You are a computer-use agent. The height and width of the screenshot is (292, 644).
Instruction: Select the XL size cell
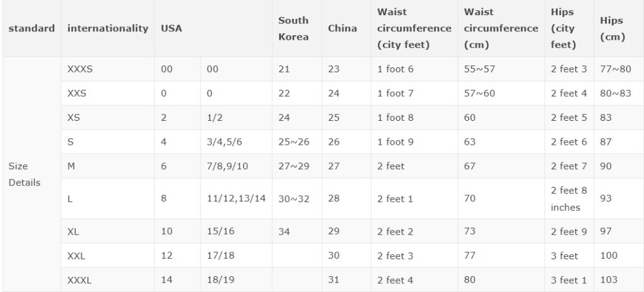click(x=108, y=231)
